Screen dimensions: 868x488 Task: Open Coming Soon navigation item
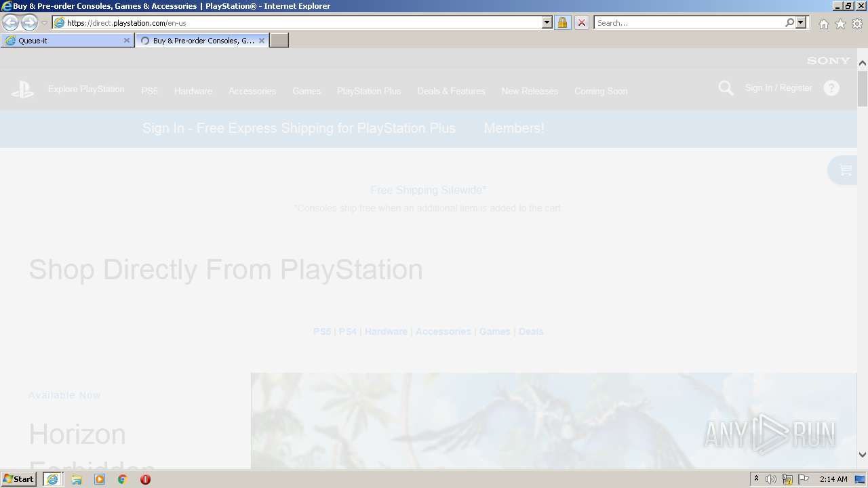click(x=601, y=91)
